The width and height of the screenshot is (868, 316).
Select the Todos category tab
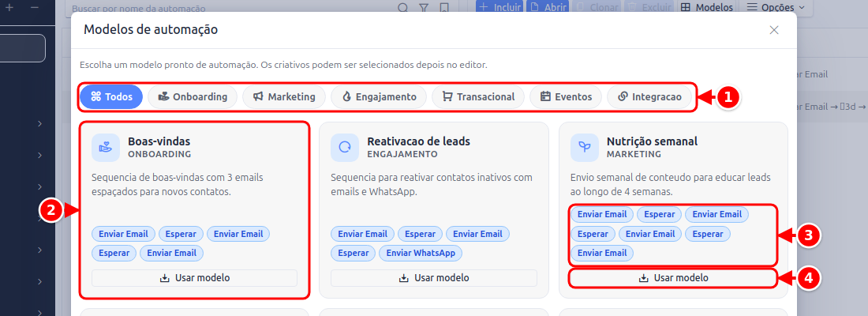click(x=111, y=96)
